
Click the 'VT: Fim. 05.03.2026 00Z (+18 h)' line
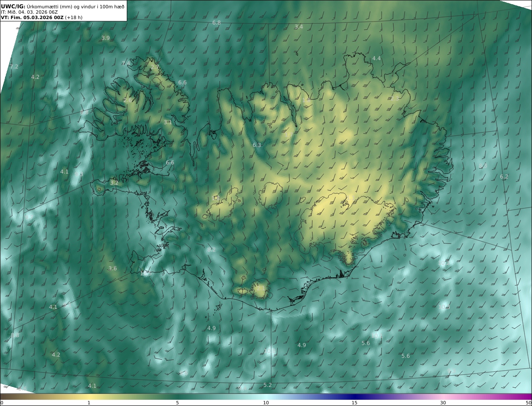click(42, 17)
